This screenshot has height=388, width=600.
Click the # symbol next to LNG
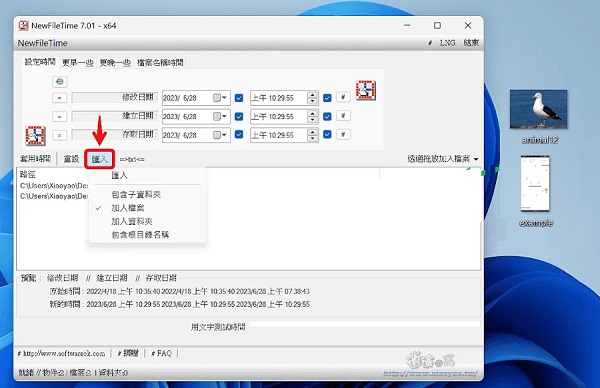pos(430,43)
